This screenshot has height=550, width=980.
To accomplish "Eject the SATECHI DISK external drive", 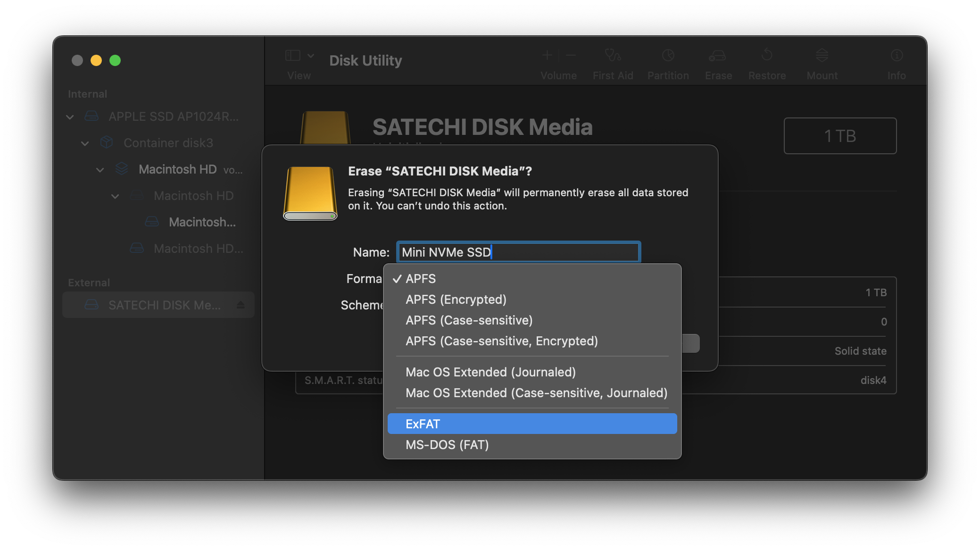I will click(x=241, y=305).
